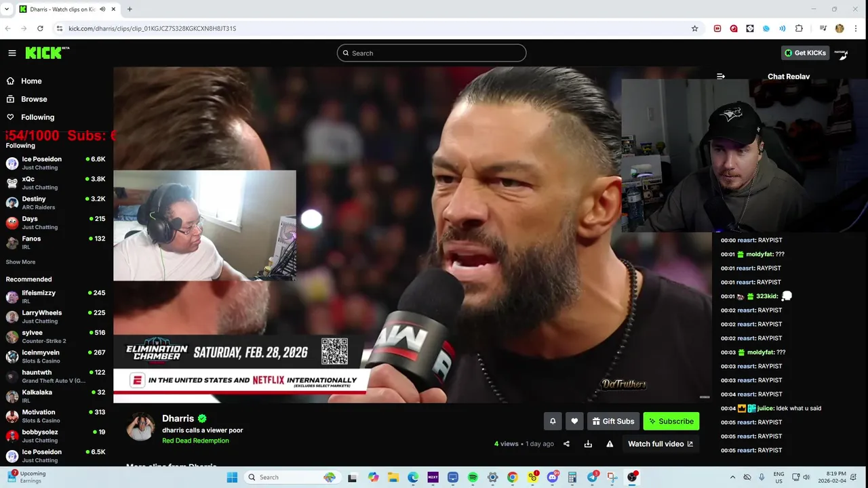Open Red Dead Redemption category link
Viewport: 868px width, 488px height.
click(x=195, y=441)
